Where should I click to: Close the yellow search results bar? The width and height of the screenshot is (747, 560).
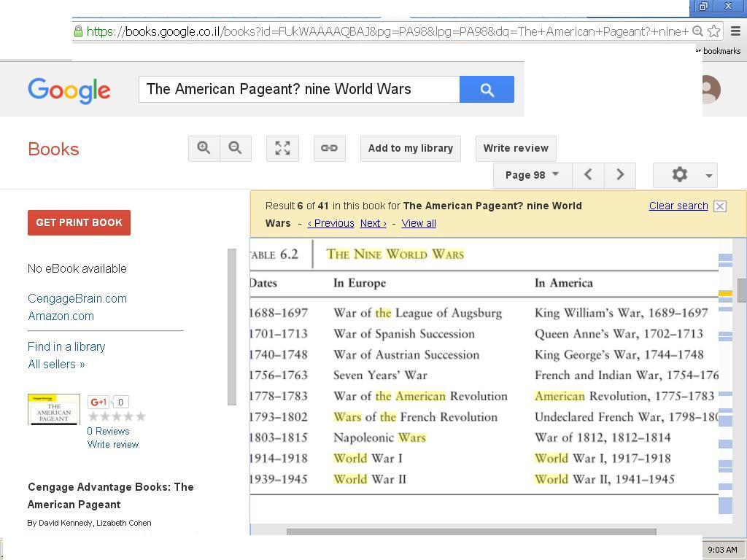point(720,206)
